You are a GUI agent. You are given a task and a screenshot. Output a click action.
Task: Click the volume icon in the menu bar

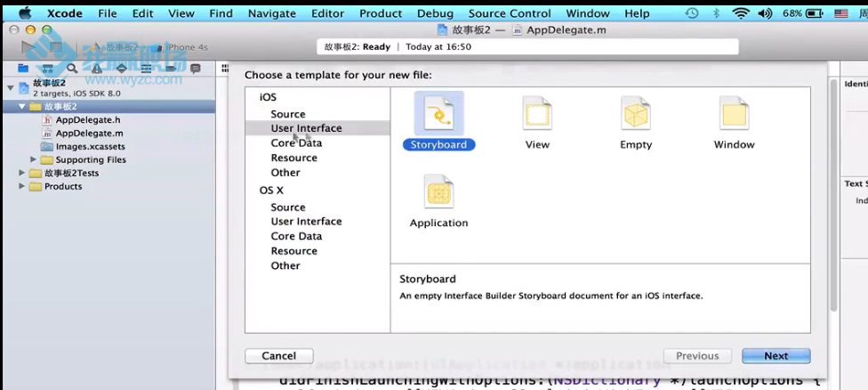(765, 13)
